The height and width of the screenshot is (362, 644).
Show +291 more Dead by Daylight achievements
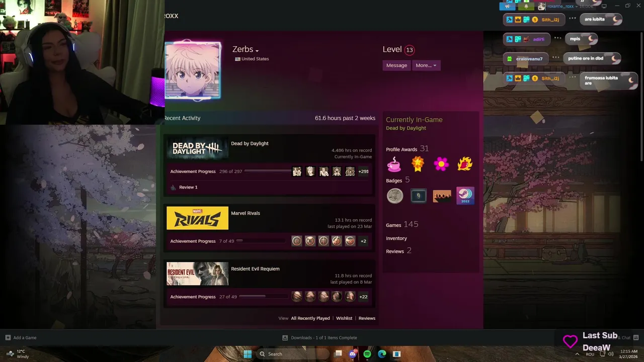[x=363, y=171]
